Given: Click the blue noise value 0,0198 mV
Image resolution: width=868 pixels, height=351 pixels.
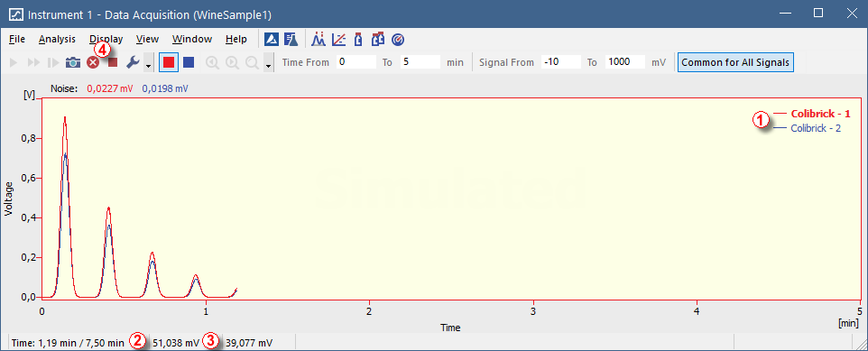Looking at the screenshot, I should point(165,88).
